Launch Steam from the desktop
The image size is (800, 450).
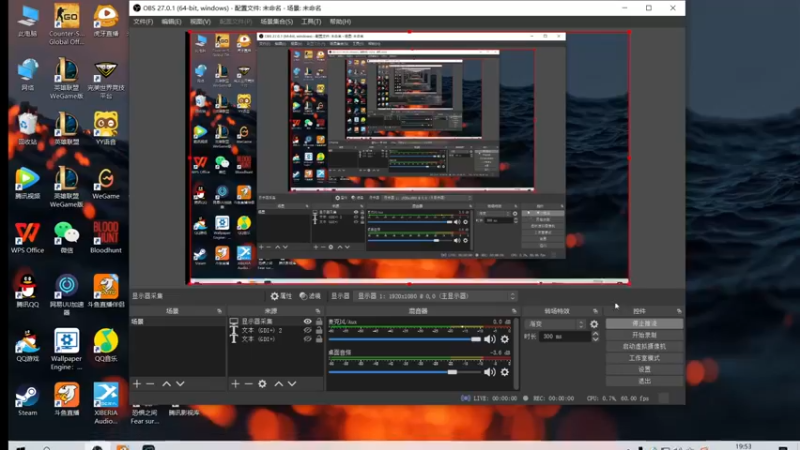[x=28, y=401]
